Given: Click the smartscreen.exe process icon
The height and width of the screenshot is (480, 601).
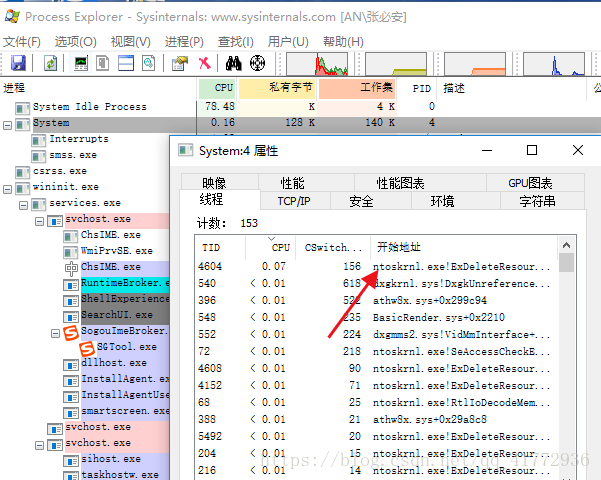Looking at the screenshot, I should click(x=71, y=413).
